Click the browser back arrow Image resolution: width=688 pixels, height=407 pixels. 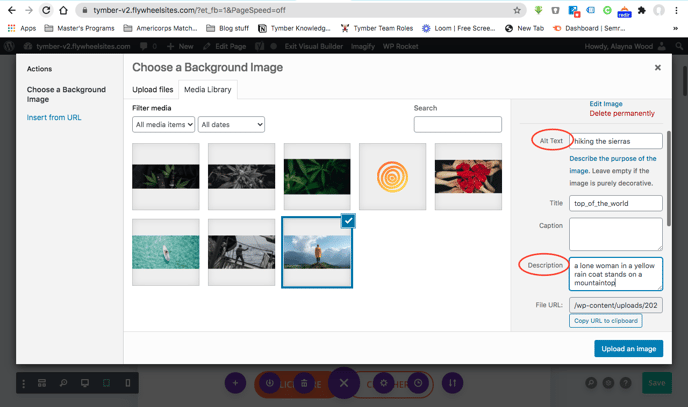pos(10,10)
